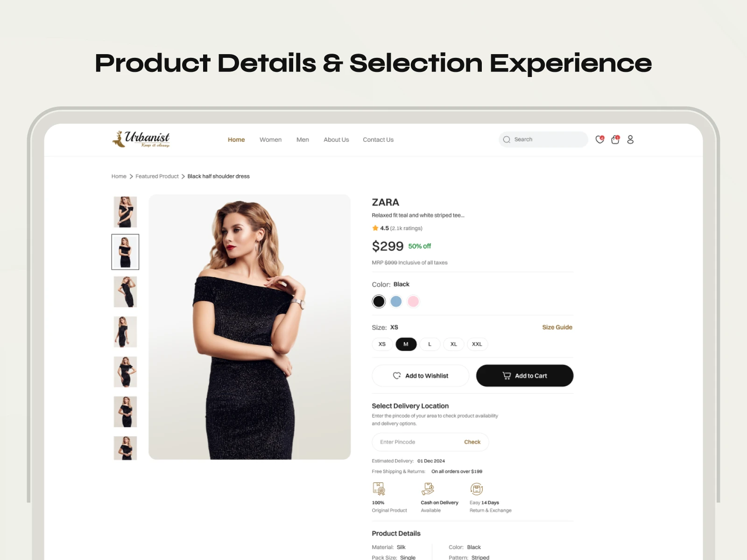Select size XL option
Viewport: 747px width, 560px height.
point(454,344)
